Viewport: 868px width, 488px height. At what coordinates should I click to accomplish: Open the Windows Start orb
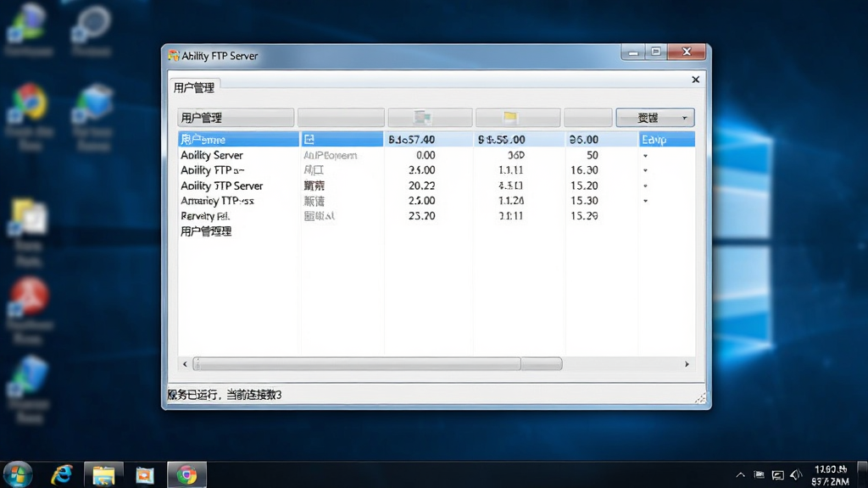[x=19, y=474]
